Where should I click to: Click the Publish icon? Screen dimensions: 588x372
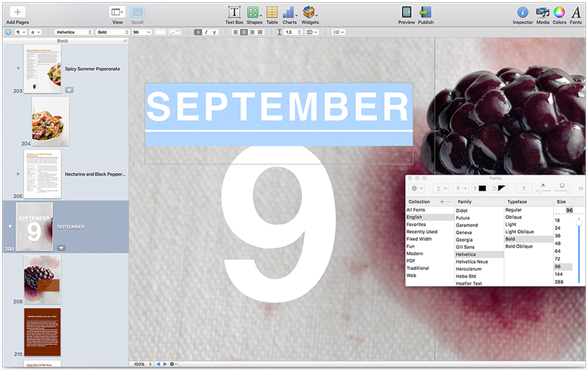click(x=426, y=12)
